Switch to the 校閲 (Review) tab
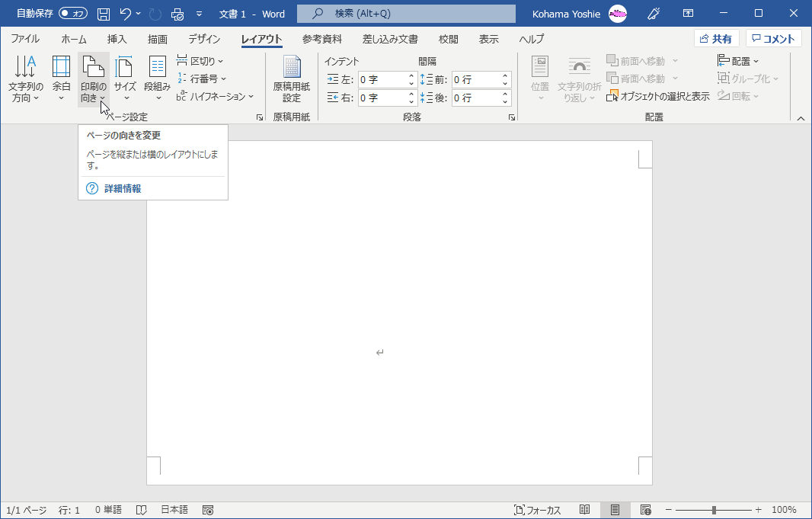Viewport: 812px width, 519px height. click(x=449, y=39)
